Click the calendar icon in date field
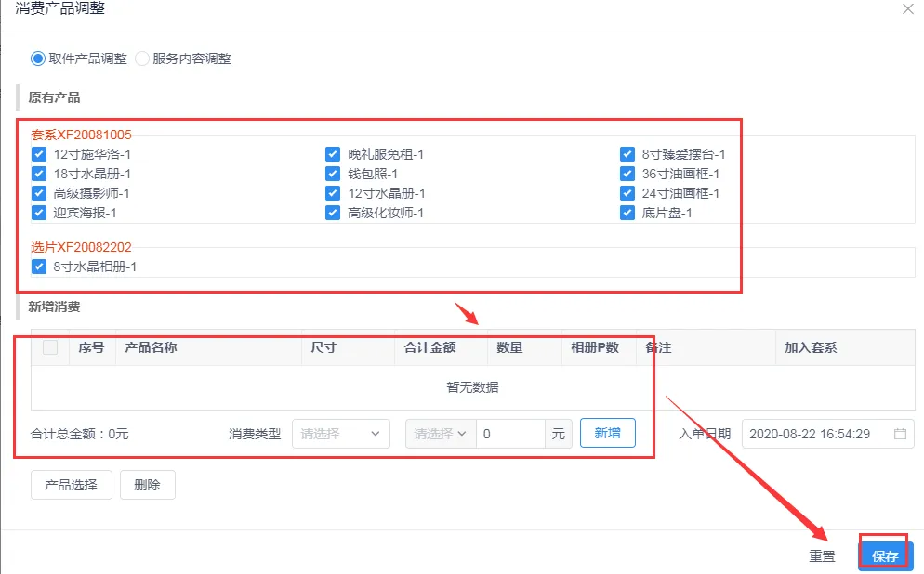The image size is (924, 574). pos(900,434)
